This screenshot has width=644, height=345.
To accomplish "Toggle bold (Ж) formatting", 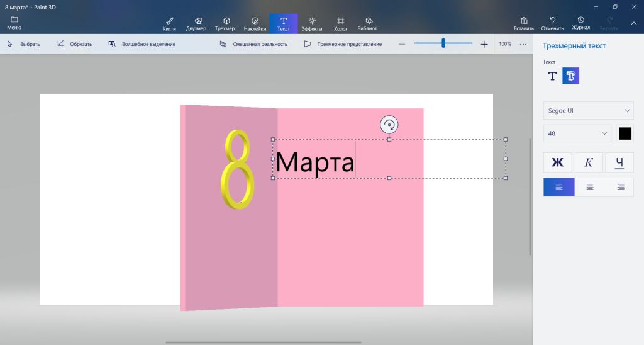I will coord(557,162).
